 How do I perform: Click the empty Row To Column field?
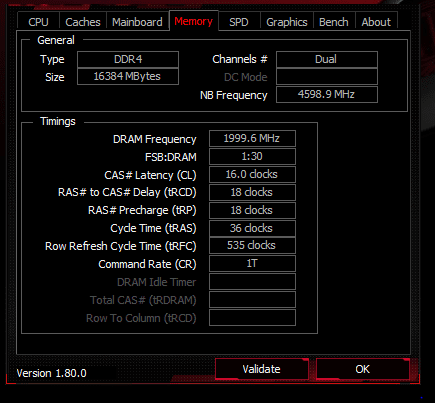(x=252, y=318)
